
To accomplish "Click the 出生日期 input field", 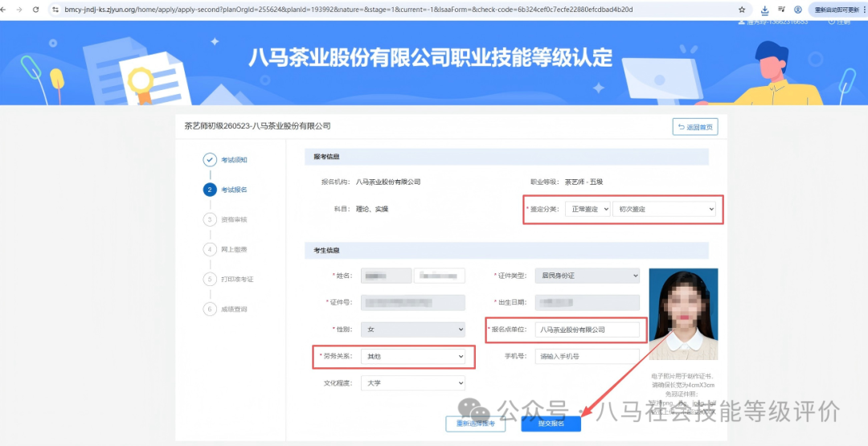I will pos(588,303).
